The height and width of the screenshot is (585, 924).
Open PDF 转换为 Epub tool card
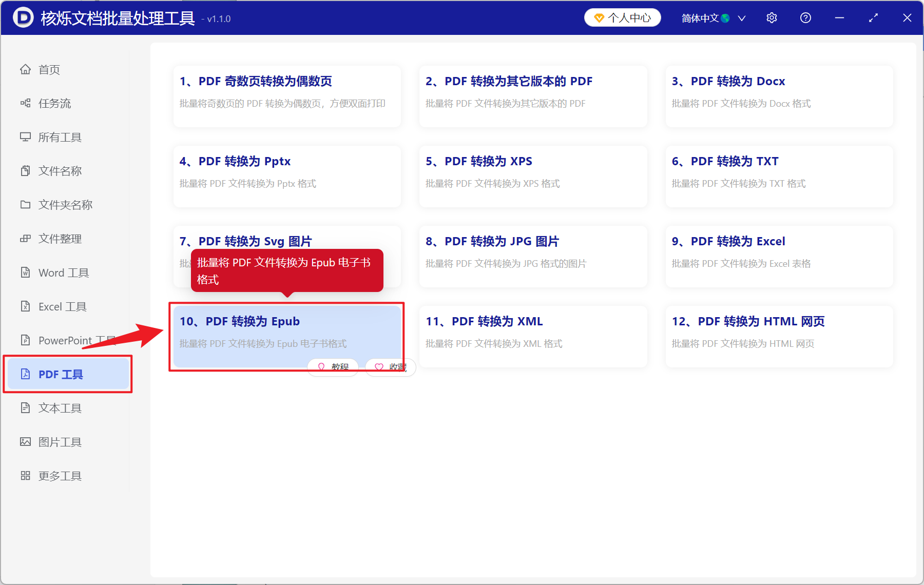tap(287, 337)
